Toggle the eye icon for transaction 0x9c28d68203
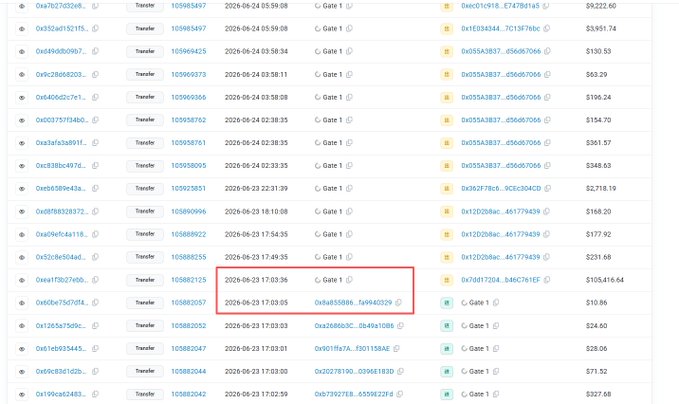Screen dimensions: 679x404 22,74
